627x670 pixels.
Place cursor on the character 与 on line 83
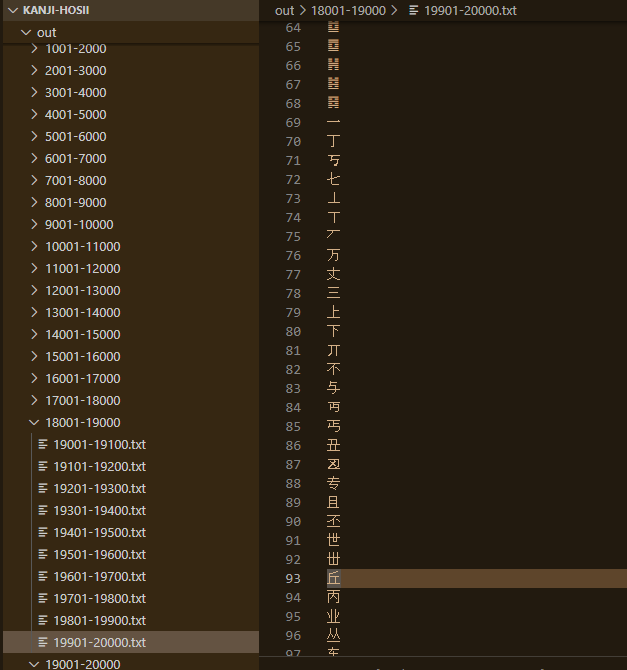(x=333, y=388)
